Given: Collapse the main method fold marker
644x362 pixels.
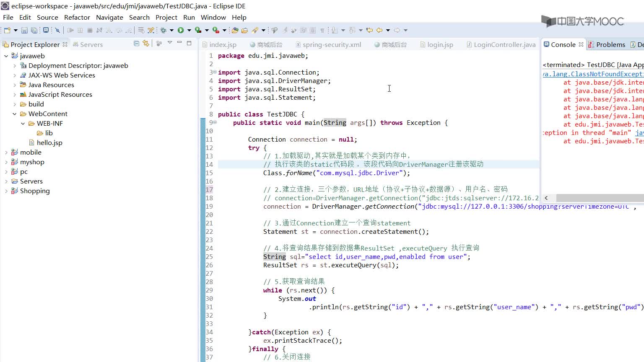Looking at the screenshot, I should (x=215, y=122).
